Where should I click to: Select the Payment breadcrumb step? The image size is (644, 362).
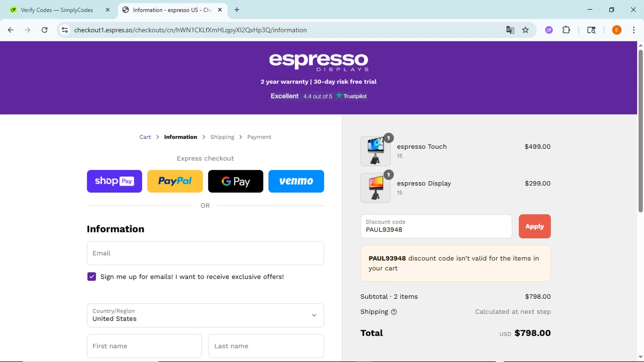click(x=259, y=137)
